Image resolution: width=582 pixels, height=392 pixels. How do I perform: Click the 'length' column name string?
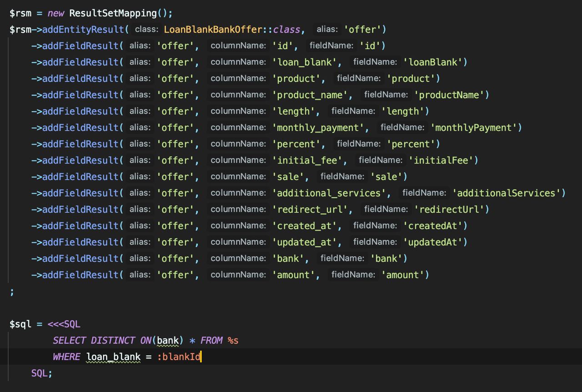[293, 111]
